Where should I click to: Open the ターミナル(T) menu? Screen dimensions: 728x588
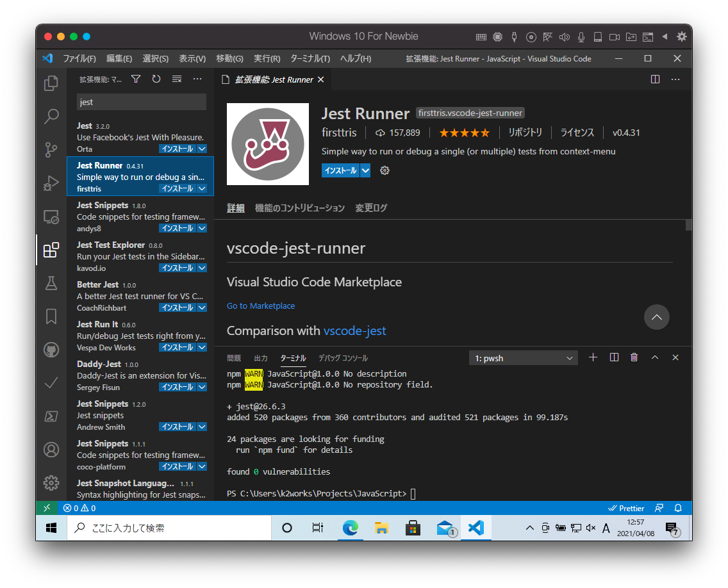[x=310, y=58]
